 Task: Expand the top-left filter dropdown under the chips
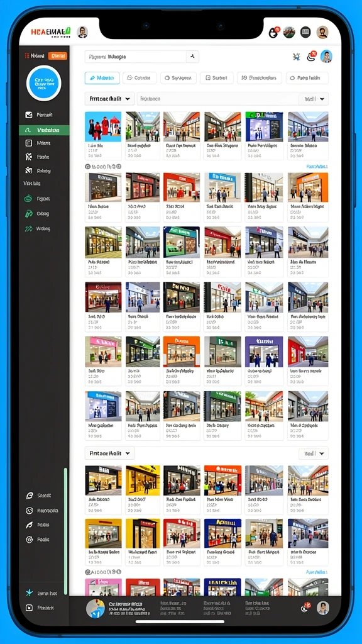tap(109, 99)
